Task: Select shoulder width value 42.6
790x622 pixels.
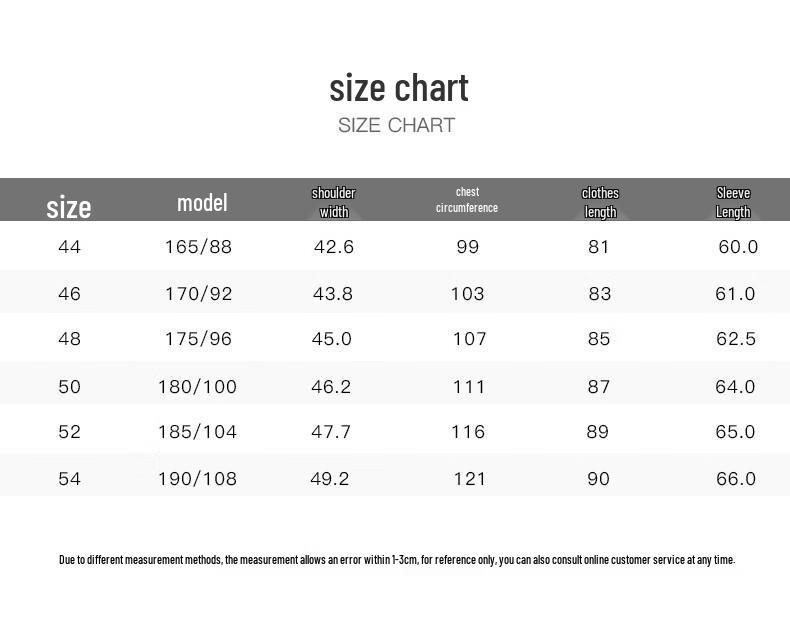Action: 334,247
